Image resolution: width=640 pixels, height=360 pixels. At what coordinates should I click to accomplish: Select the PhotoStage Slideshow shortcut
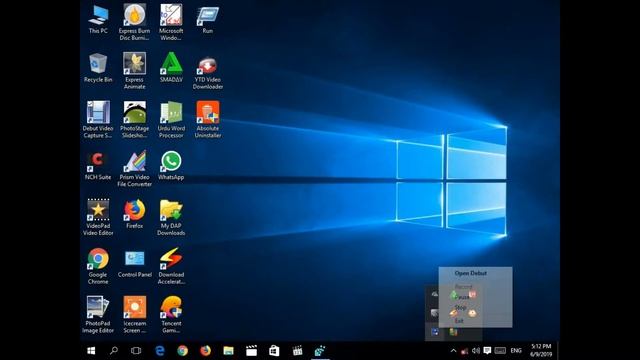(x=134, y=120)
